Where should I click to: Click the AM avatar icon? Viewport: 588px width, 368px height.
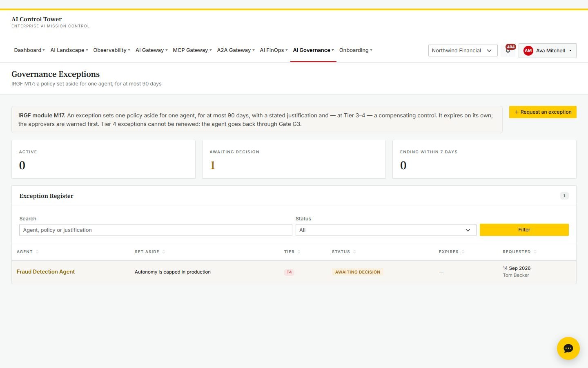[x=528, y=51]
